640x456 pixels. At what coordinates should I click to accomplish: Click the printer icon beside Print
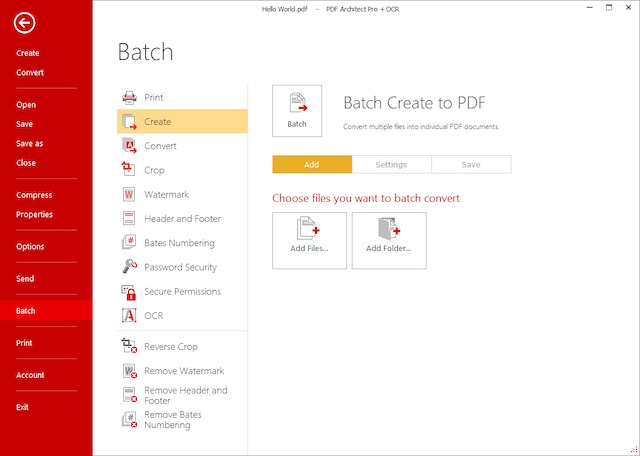point(129,98)
